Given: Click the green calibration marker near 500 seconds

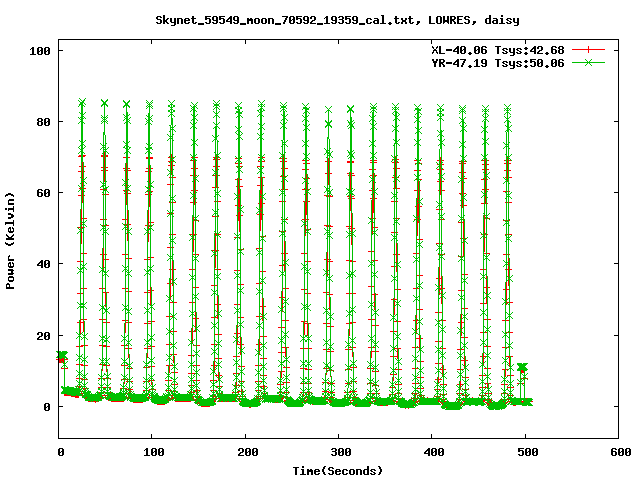Looking at the screenshot, I should pyautogui.click(x=522, y=367).
